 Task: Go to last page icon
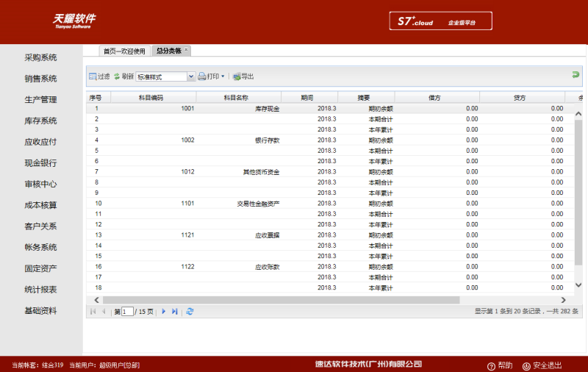tap(174, 311)
